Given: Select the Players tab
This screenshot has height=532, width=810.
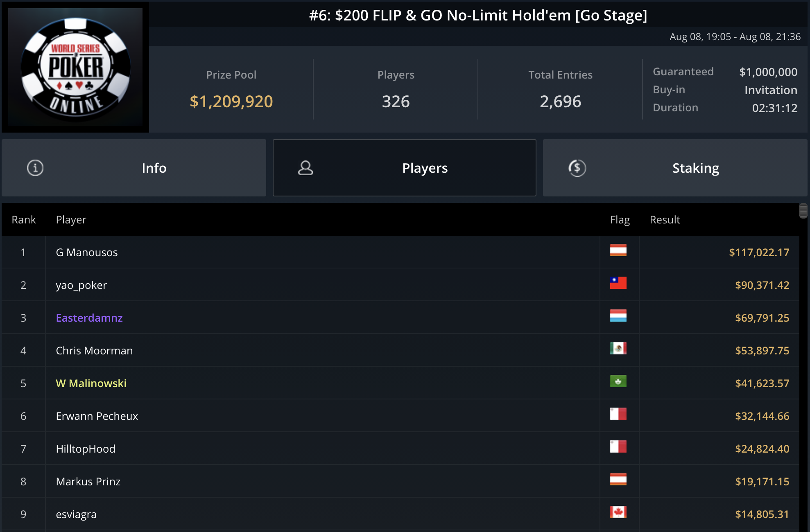Looking at the screenshot, I should coord(405,168).
